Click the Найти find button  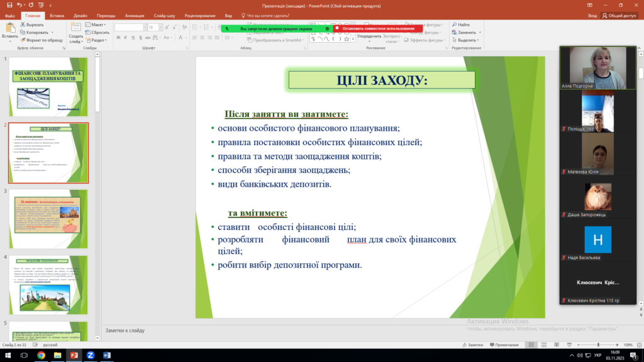pyautogui.click(x=461, y=25)
